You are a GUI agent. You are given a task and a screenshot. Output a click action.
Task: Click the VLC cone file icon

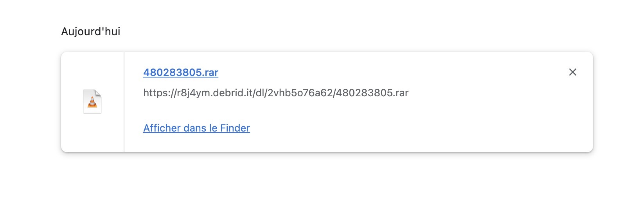click(92, 101)
